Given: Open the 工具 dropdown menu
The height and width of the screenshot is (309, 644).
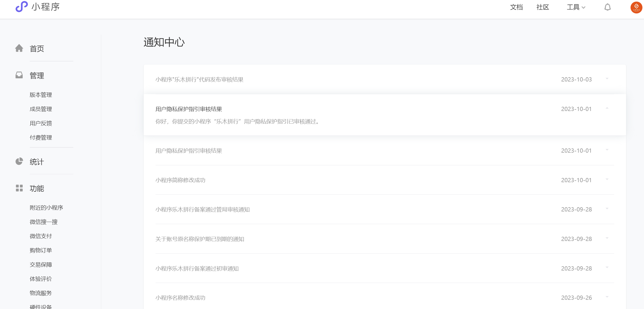Looking at the screenshot, I should [576, 7].
